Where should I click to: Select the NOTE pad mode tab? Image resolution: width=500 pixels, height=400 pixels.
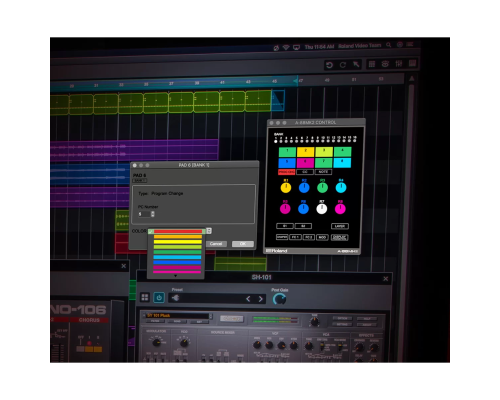323,172
